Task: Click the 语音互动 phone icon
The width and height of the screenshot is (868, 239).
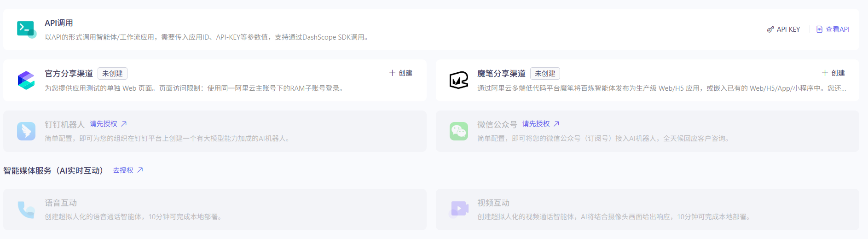Action: 26,210
